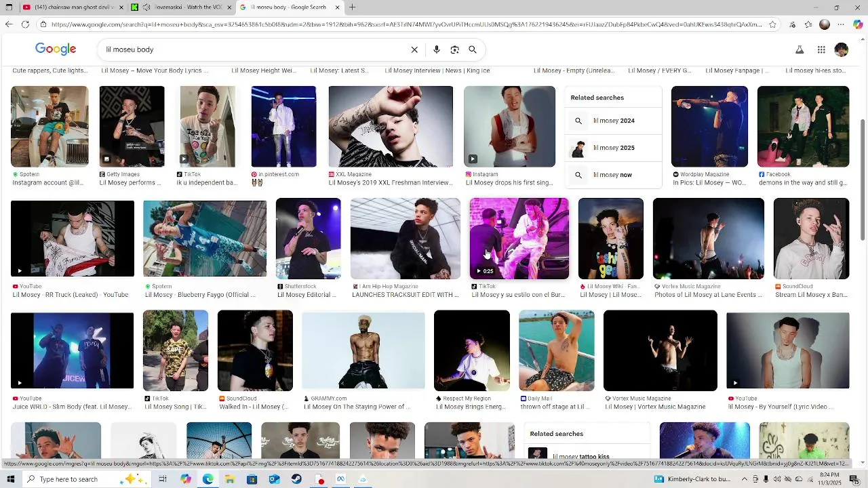Screen dimensions: 868x488
Task: Start Google voice search microphone
Action: pyautogui.click(x=437, y=49)
